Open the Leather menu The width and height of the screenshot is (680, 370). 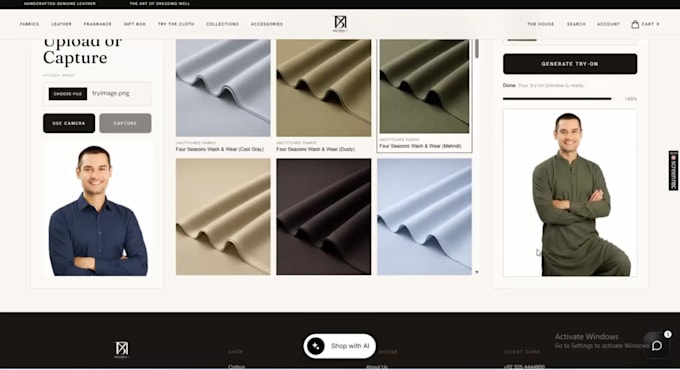tap(62, 24)
